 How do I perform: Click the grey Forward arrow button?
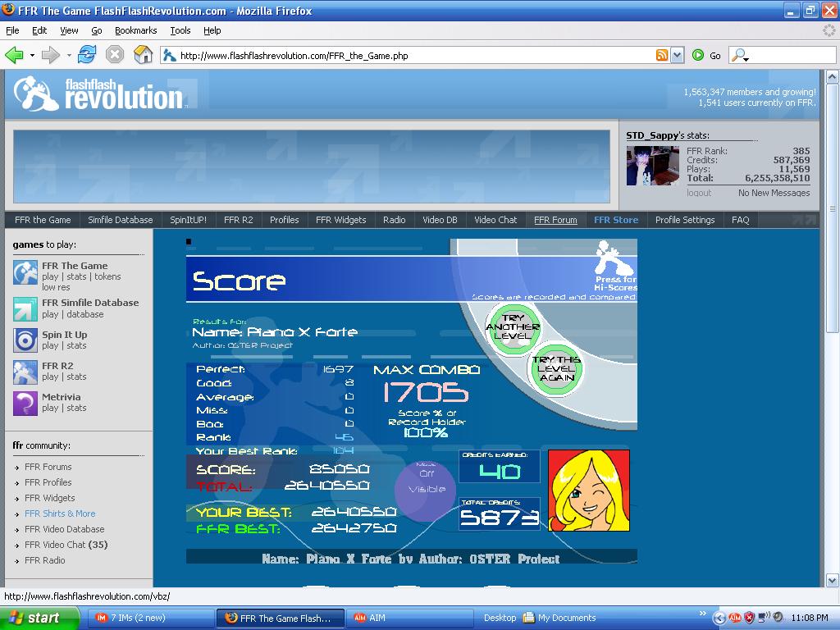pos(50,55)
